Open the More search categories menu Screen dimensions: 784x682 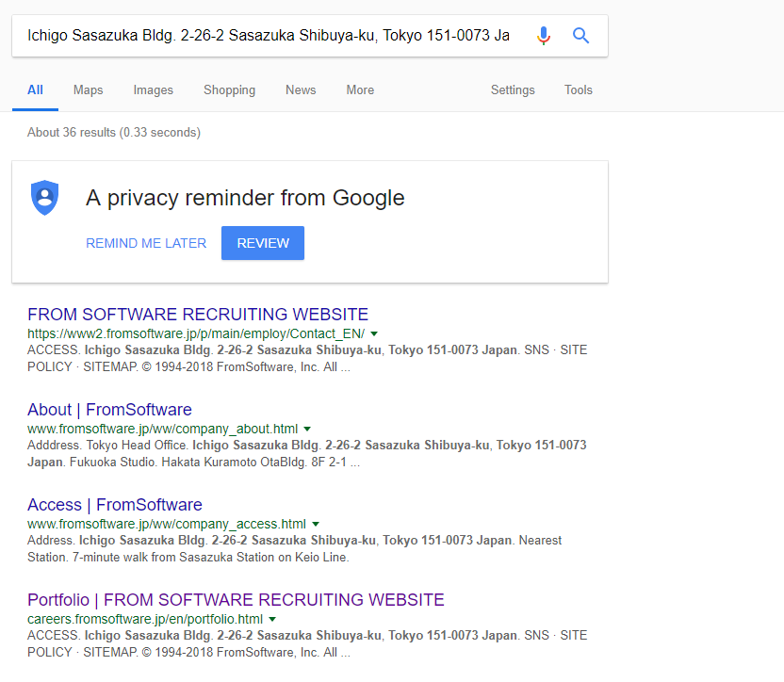coord(360,90)
